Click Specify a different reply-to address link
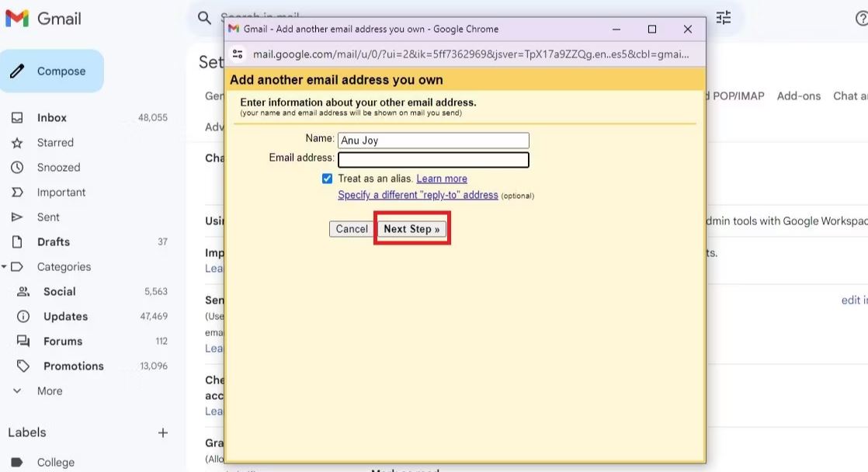This screenshot has height=472, width=868. point(418,196)
